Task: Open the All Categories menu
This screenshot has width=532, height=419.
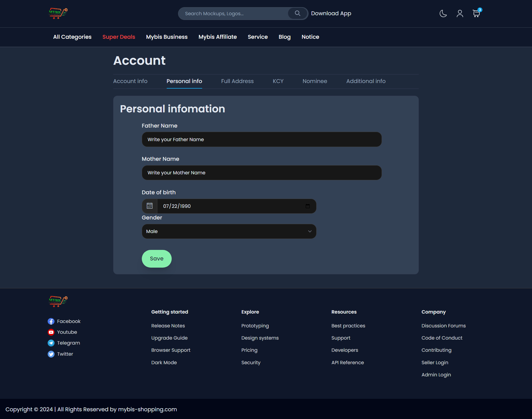Action: 72,37
